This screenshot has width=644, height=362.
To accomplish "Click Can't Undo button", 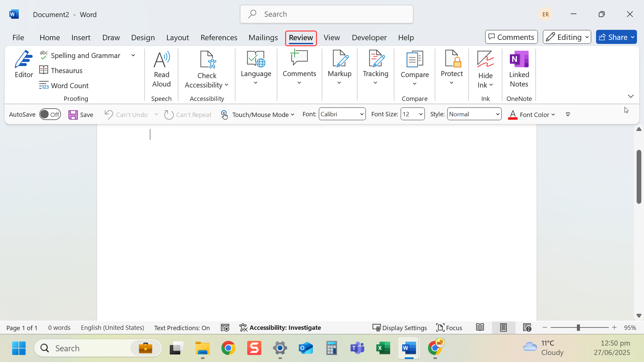I will point(126,115).
